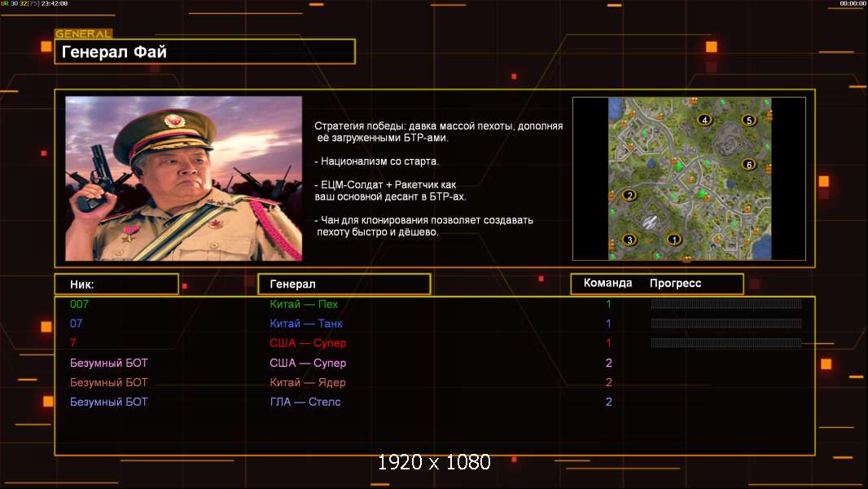868x489 pixels.
Task: Select the red player name 7
Action: point(72,343)
